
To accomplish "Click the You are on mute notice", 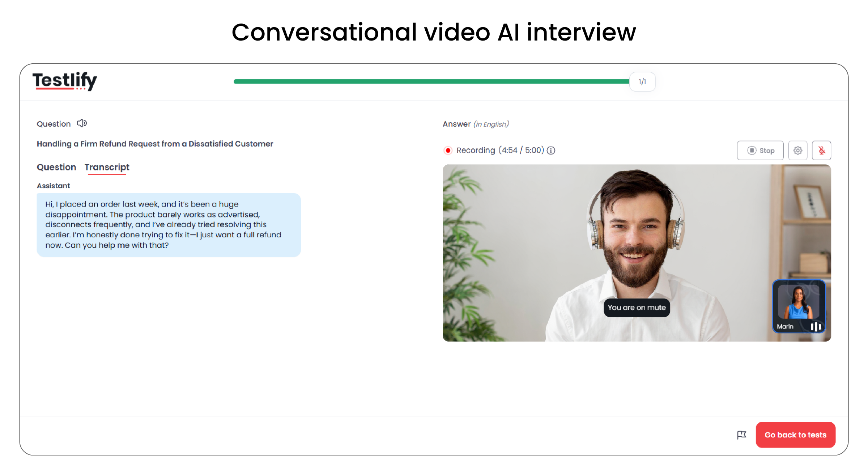I will point(637,308).
